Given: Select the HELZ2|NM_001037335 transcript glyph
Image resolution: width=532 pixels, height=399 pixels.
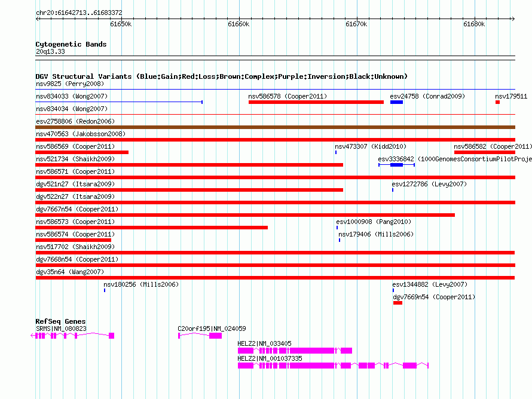Looking at the screenshot, I should coord(333,366).
